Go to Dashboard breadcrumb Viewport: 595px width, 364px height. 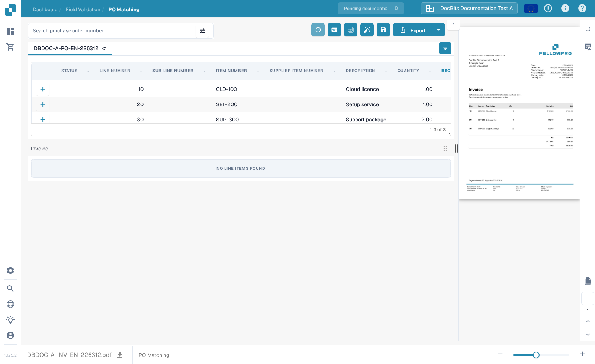pyautogui.click(x=45, y=9)
